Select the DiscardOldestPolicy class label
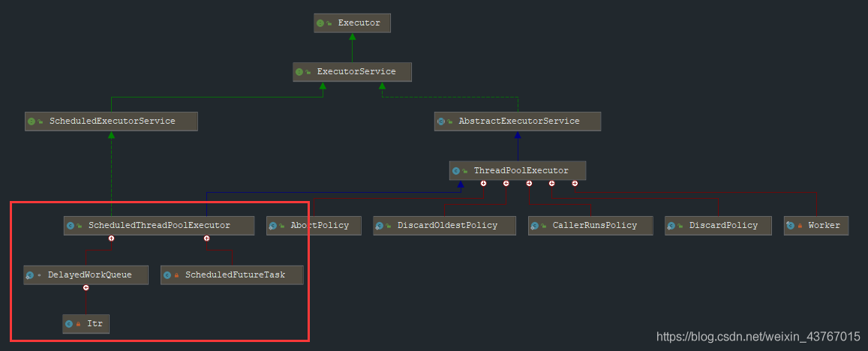The image size is (868, 351). 447,225
